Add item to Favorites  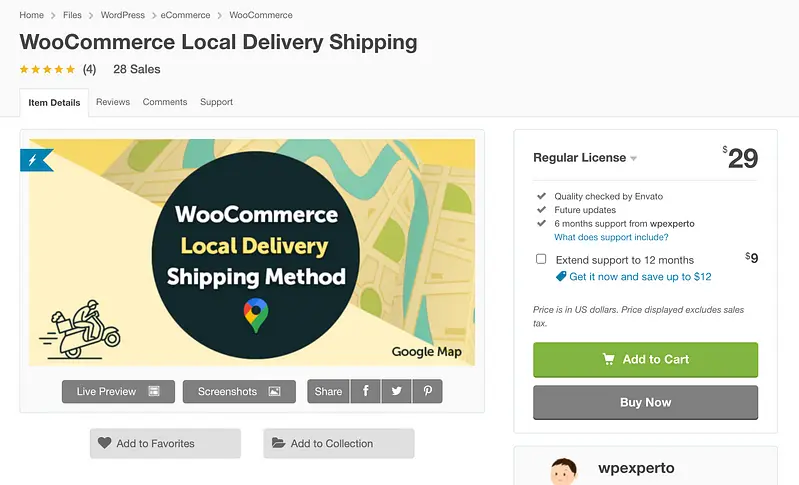click(165, 443)
